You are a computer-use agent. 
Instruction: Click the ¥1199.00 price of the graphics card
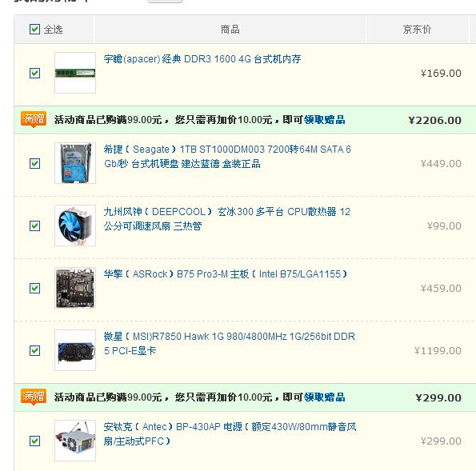click(438, 351)
